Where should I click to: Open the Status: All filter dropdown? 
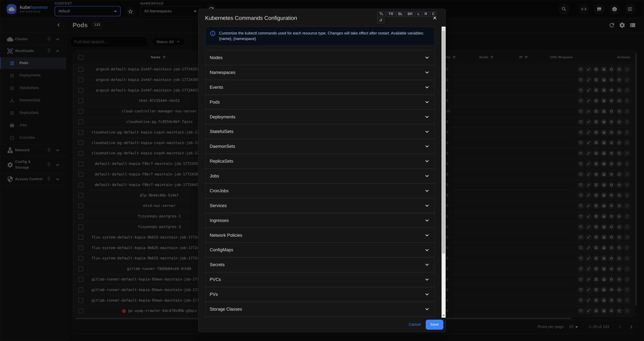click(168, 42)
